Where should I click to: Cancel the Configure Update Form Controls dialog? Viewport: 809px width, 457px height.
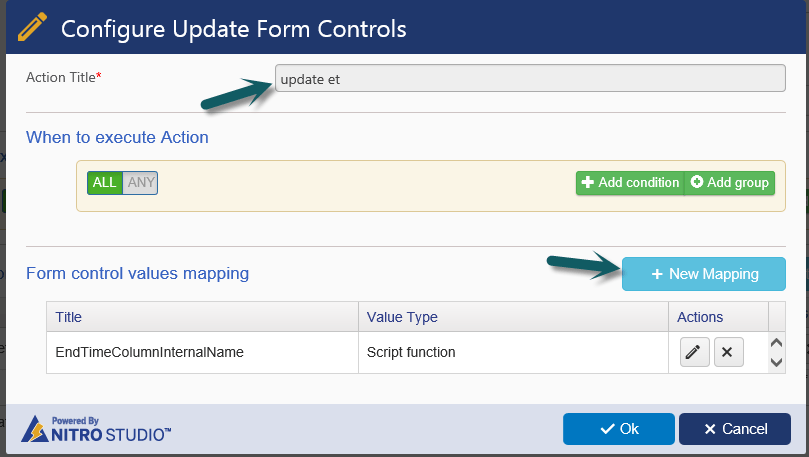tap(735, 429)
